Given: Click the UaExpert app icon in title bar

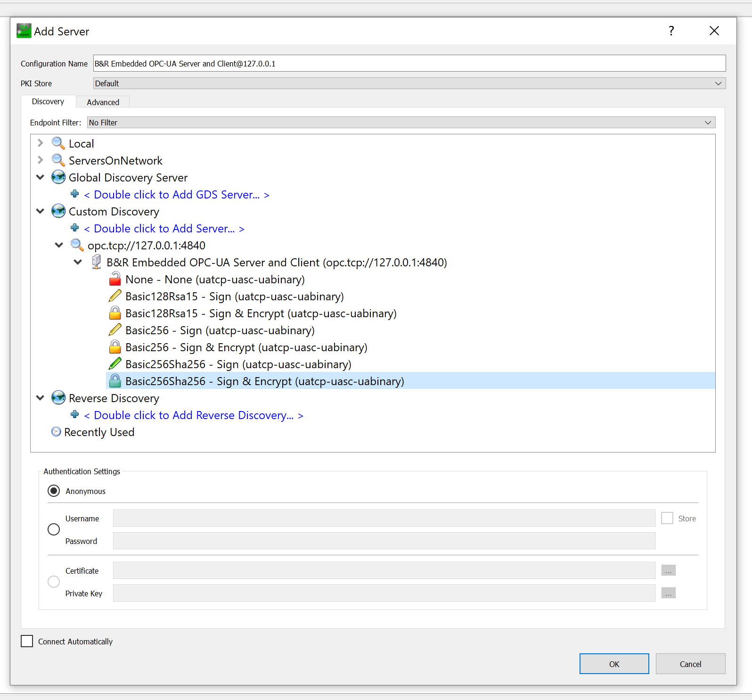Looking at the screenshot, I should [x=24, y=31].
